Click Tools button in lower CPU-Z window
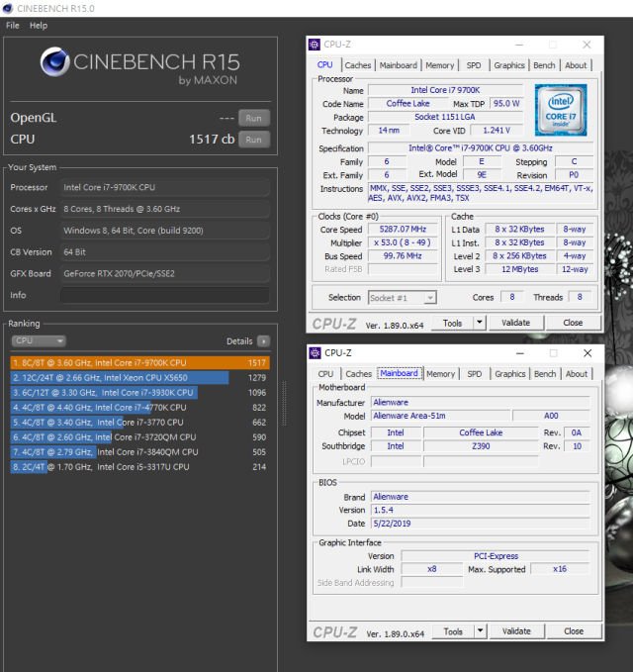Viewport: 633px width, 672px height. pyautogui.click(x=453, y=631)
